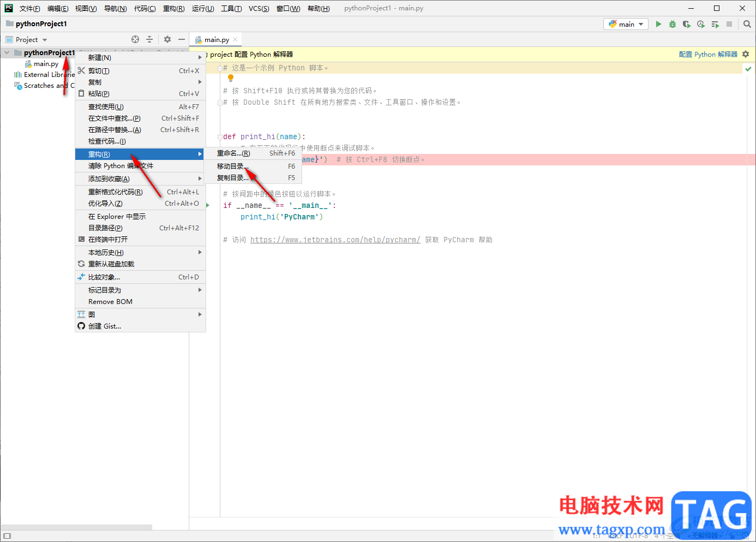Choose 移动目录 from the refactor submenu

(251, 166)
